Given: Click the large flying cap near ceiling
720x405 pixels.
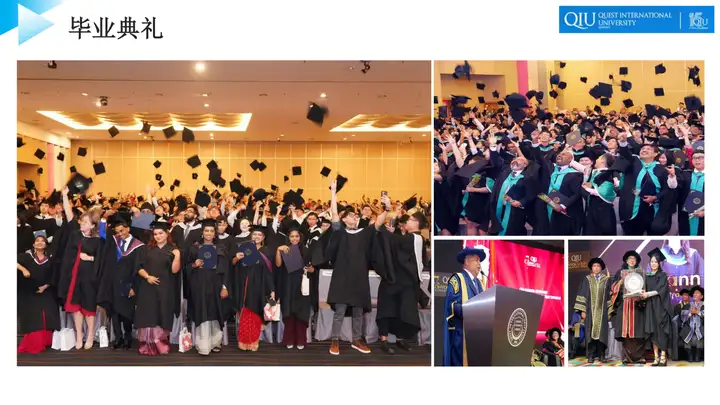Looking at the screenshot, I should (x=316, y=113).
